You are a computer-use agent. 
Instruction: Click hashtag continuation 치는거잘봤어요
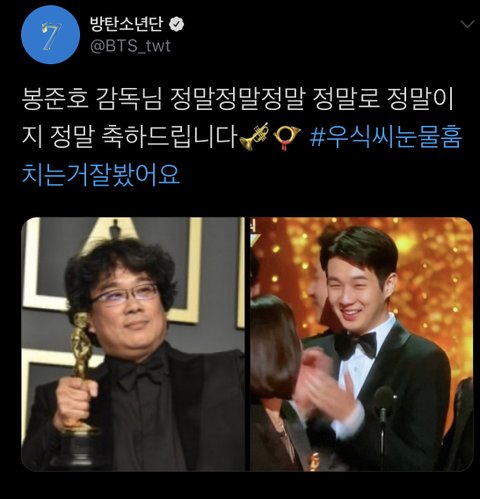tap(101, 174)
